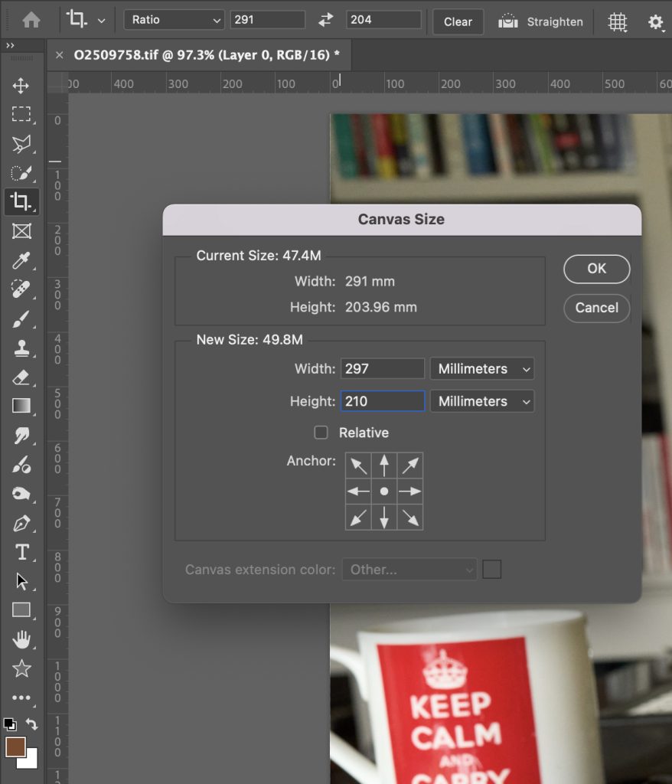Set anchor to bottom-right arrow
672x784 pixels.
click(410, 518)
